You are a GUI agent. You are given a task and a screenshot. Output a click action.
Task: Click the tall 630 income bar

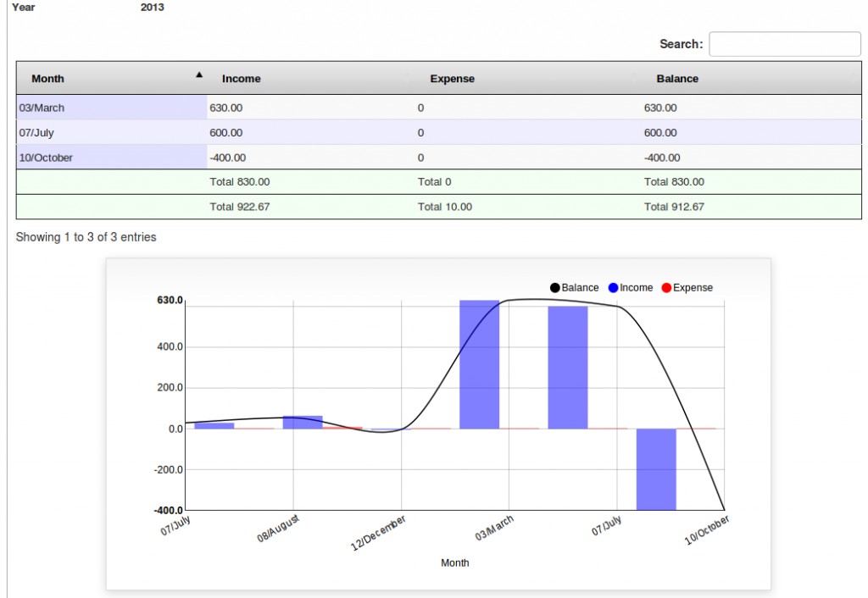(479, 364)
